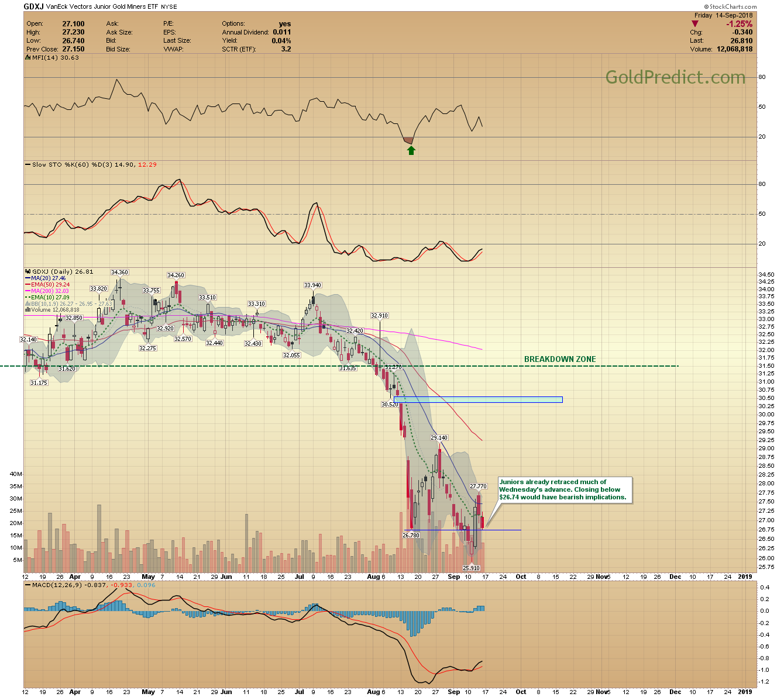Click the 33.510 price label
This screenshot has width=784, height=697.
(207, 298)
